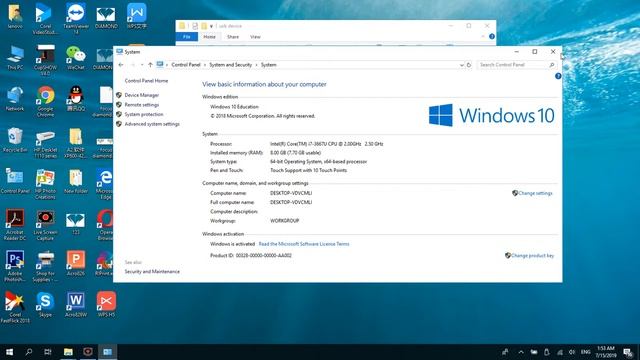Screen dimensions: 640x360
Task: Click the Back arrow in System window
Action: tap(121, 65)
